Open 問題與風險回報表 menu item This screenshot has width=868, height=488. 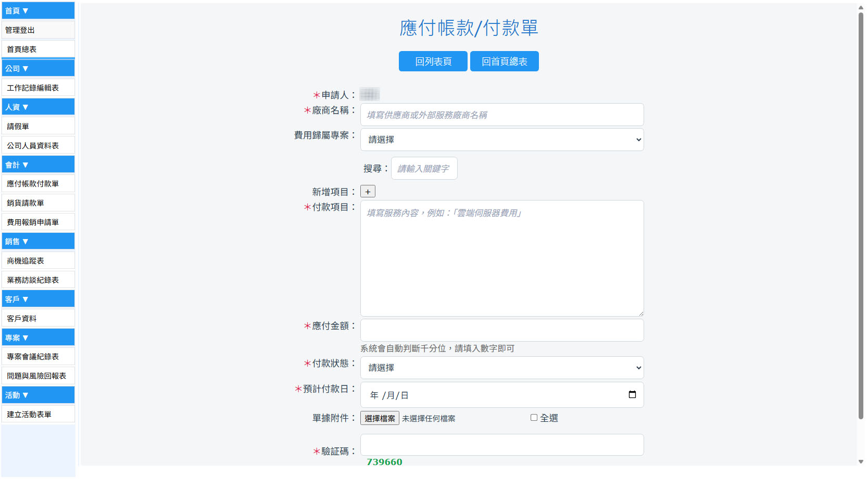pyautogui.click(x=38, y=376)
